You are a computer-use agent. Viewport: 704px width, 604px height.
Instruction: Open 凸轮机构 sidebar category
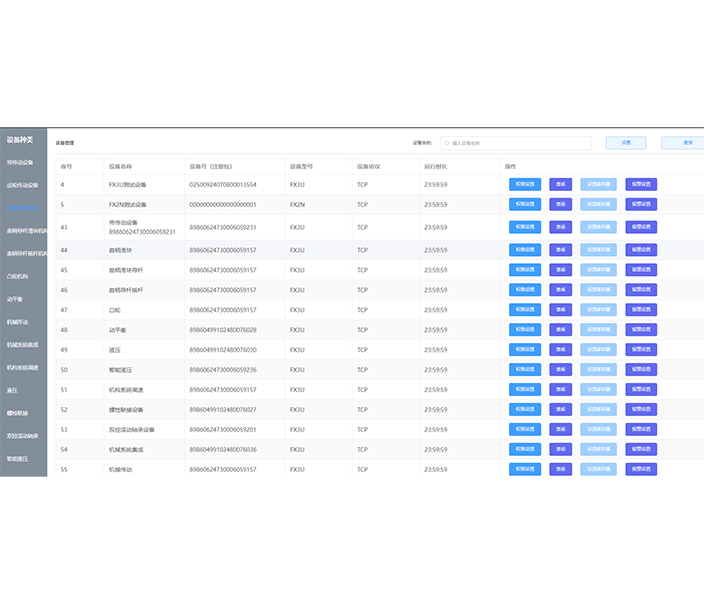pos(17,277)
